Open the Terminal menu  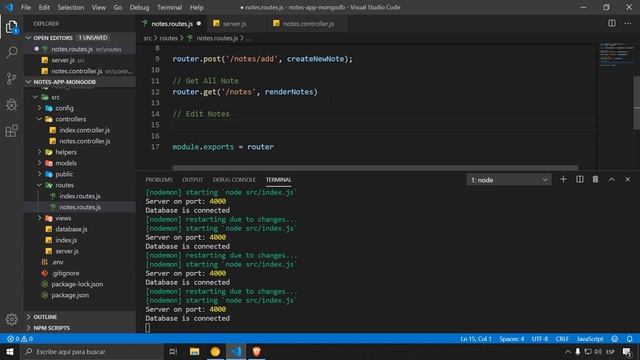pos(169,7)
